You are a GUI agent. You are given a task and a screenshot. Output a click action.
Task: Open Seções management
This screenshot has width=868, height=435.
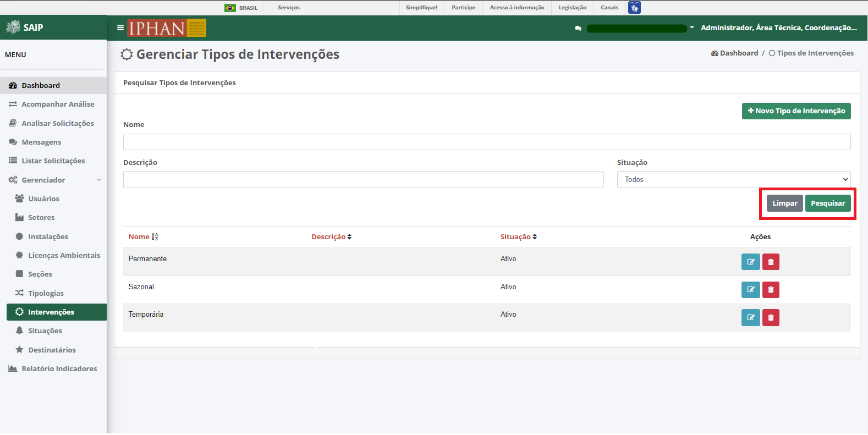[57, 274]
